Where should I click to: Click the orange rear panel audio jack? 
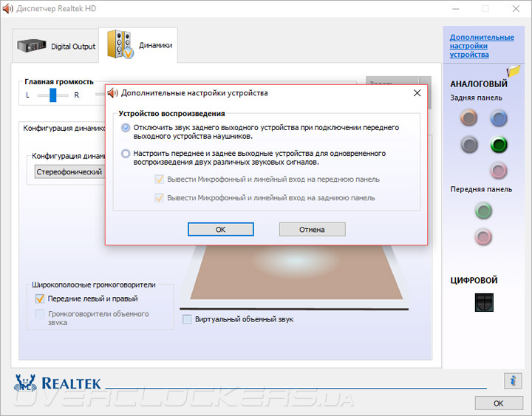click(x=469, y=118)
